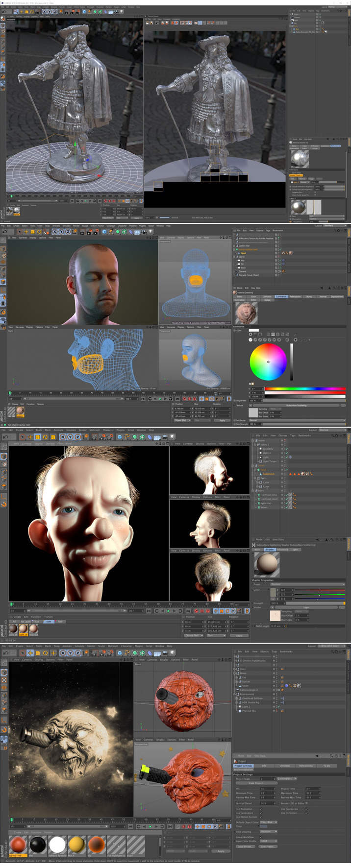
Task: Select the Rotate tool in caricature scene toolbar
Action: point(45,436)
